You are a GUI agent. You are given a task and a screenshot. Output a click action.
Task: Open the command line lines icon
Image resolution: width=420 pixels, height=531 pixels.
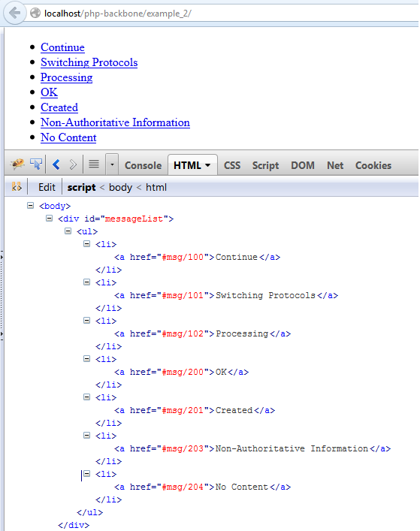tap(94, 164)
